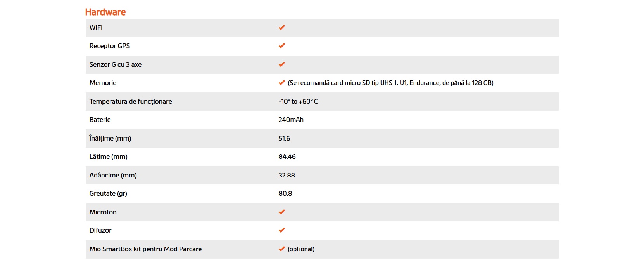The height and width of the screenshot is (259, 644).
Task: Click the orange Hardware section heading
Action: 105,12
